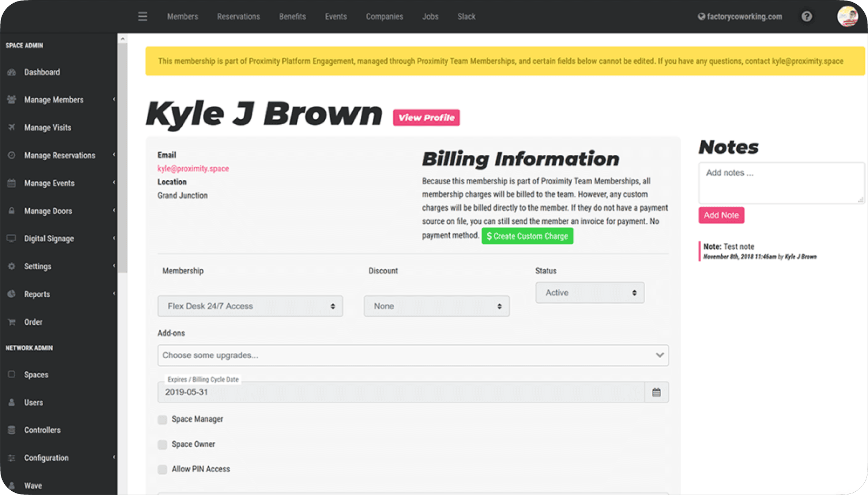
Task: Click the Digital Signage monitor icon
Action: click(x=12, y=239)
